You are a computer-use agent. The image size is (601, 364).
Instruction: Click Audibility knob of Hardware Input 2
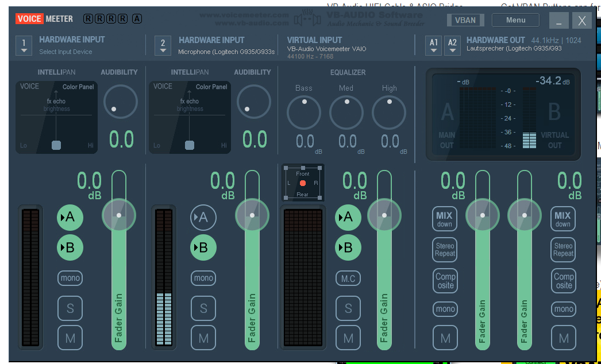(254, 102)
